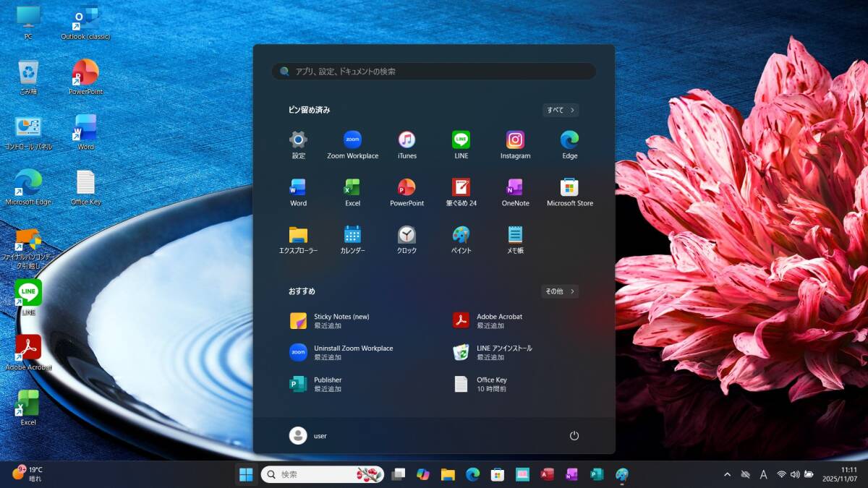Open Word in the Start menu pinned grid
The image size is (868, 488).
coord(298,193)
